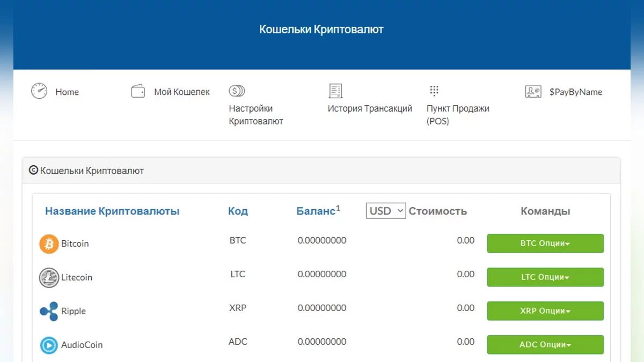Click the receipt icon above История Трансакций
Screen dimensions: 644x362
click(335, 91)
